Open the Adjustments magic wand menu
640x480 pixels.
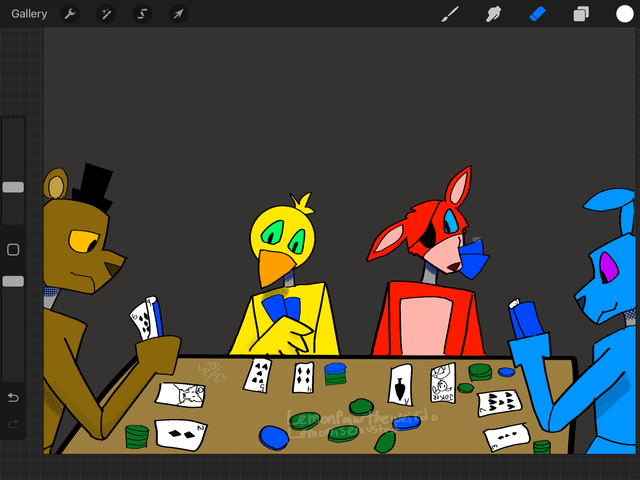[x=106, y=14]
